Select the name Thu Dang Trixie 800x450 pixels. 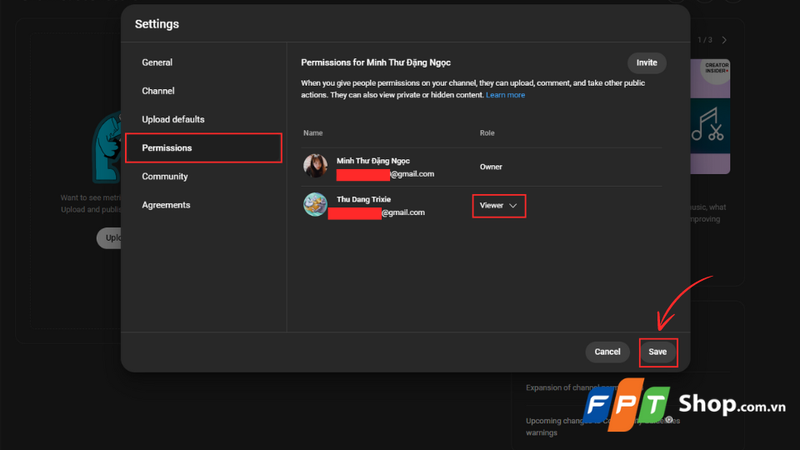364,199
